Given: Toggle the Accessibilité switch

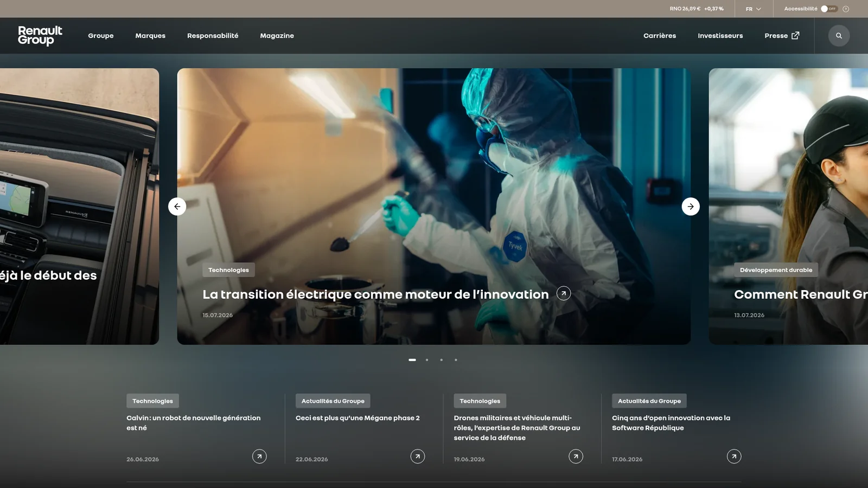Looking at the screenshot, I should (x=829, y=9).
